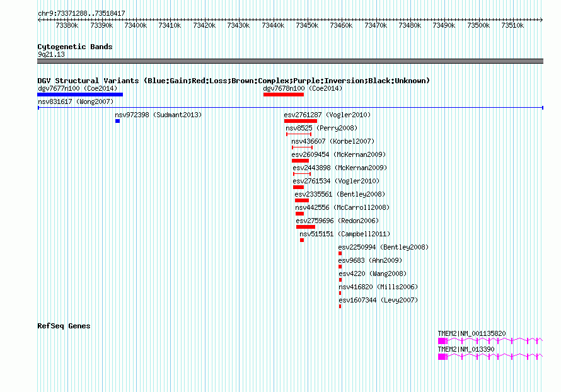Click the esv9683 (Ahn2009) label

(370, 260)
